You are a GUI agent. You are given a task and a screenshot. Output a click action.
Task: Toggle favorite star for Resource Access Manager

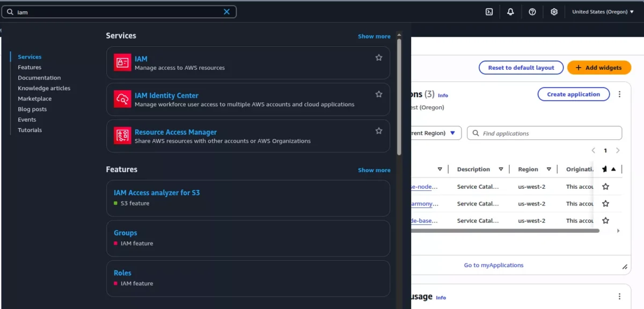pyautogui.click(x=378, y=131)
